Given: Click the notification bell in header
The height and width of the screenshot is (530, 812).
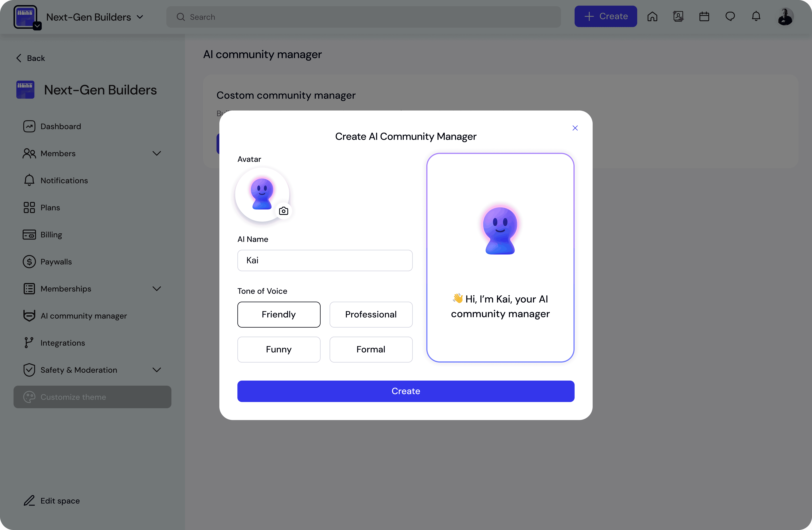Looking at the screenshot, I should point(756,16).
